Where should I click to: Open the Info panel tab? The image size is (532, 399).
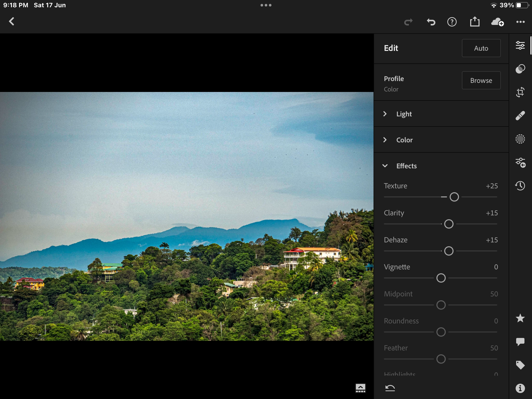[520, 388]
